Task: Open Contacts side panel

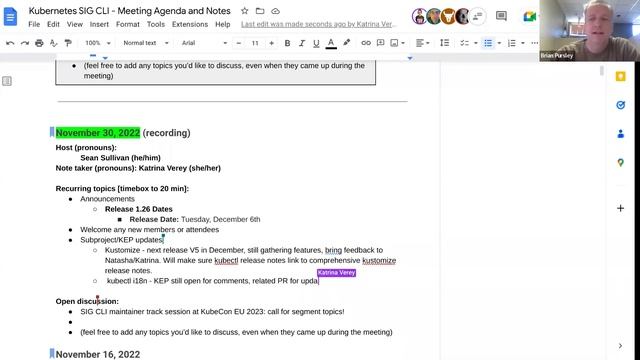Action: click(x=620, y=134)
